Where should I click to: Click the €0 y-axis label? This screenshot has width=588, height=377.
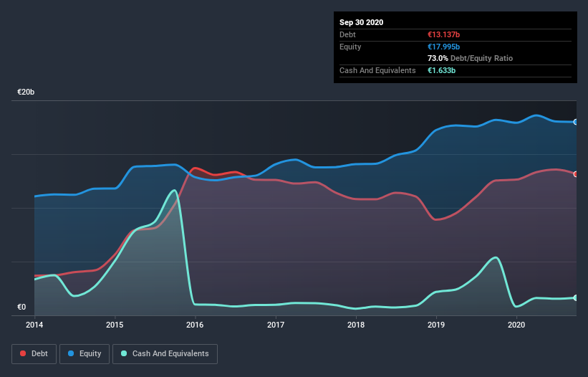(21, 307)
